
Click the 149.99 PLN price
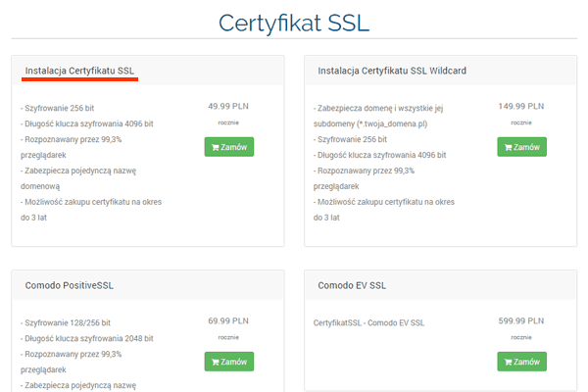pos(521,106)
